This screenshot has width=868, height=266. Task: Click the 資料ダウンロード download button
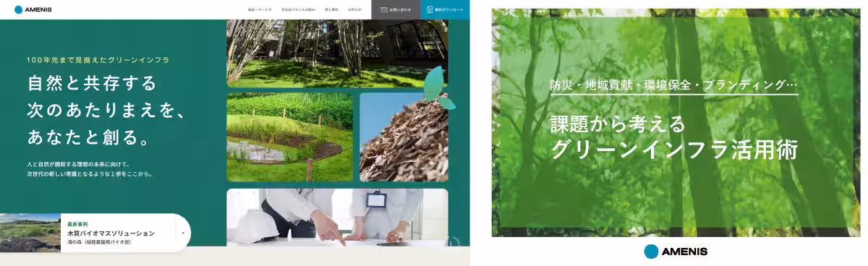click(445, 9)
